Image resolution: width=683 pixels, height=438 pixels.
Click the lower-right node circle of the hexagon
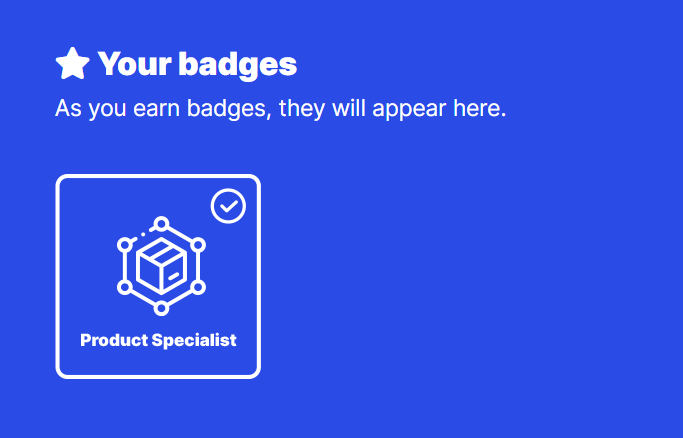(198, 287)
